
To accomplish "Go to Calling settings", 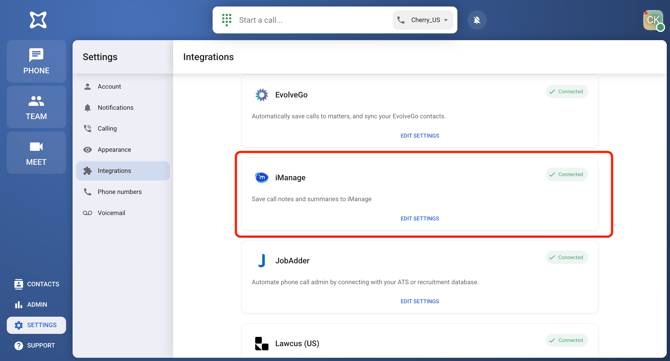I will pos(123,128).
